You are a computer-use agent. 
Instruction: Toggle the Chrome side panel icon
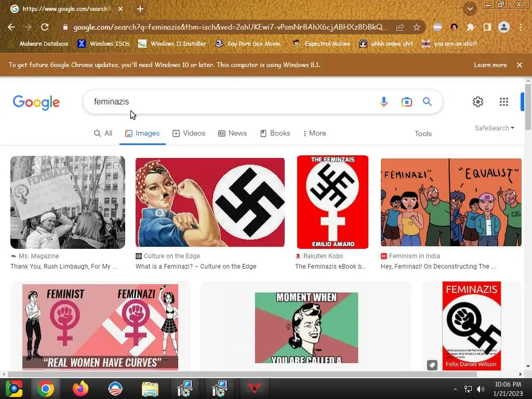(x=487, y=27)
